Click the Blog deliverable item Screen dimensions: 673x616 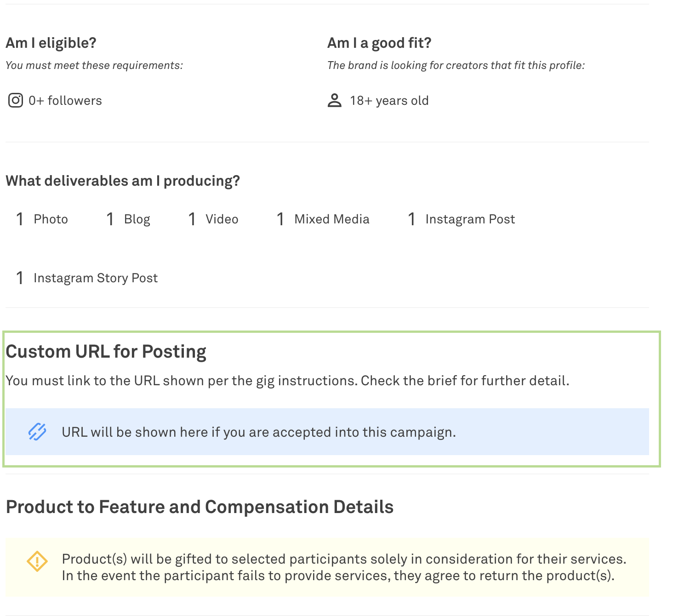[x=137, y=219]
